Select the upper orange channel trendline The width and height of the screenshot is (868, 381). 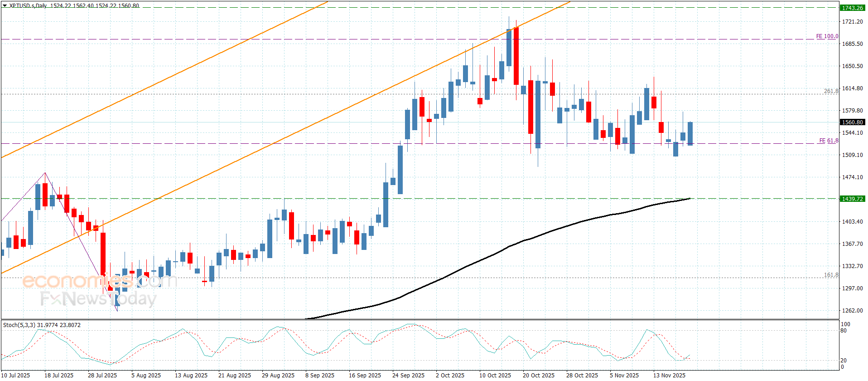(163, 80)
